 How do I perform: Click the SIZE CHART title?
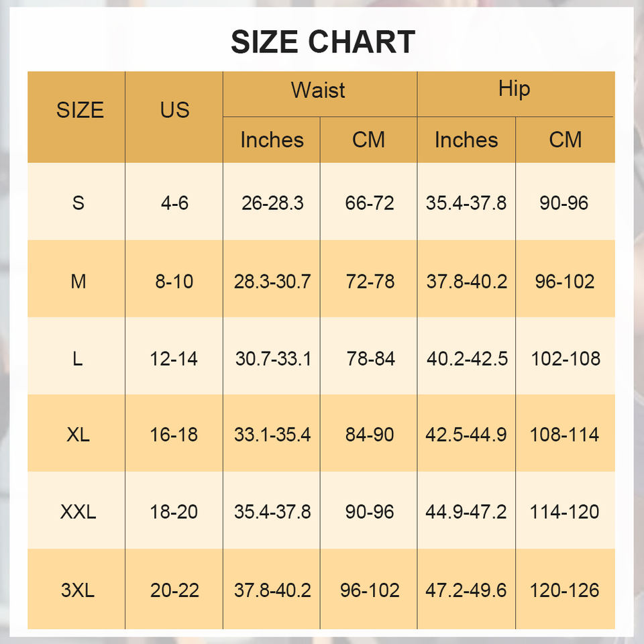coord(323,42)
